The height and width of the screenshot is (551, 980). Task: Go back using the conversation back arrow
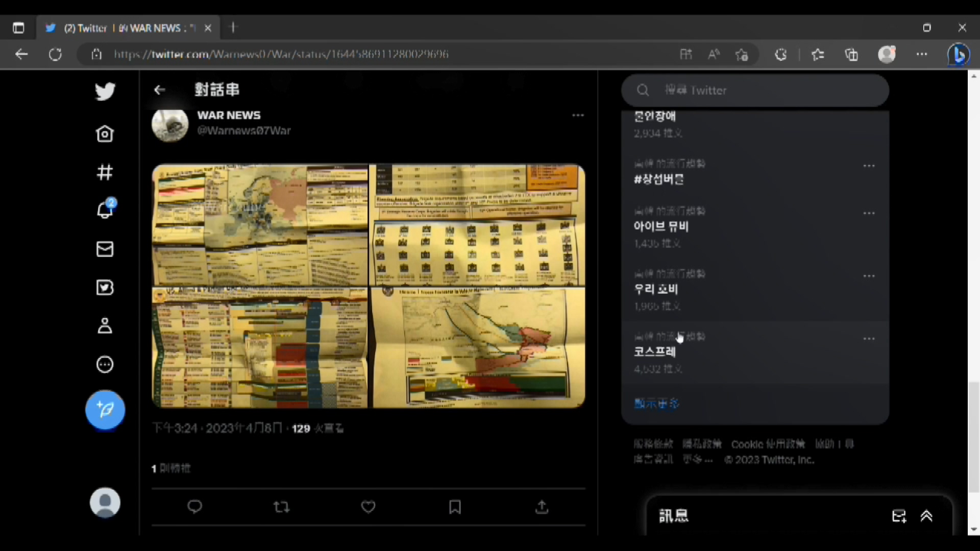click(x=160, y=90)
